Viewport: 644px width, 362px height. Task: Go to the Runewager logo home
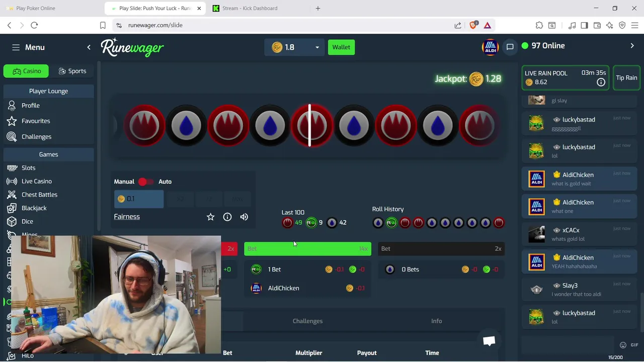point(132,47)
